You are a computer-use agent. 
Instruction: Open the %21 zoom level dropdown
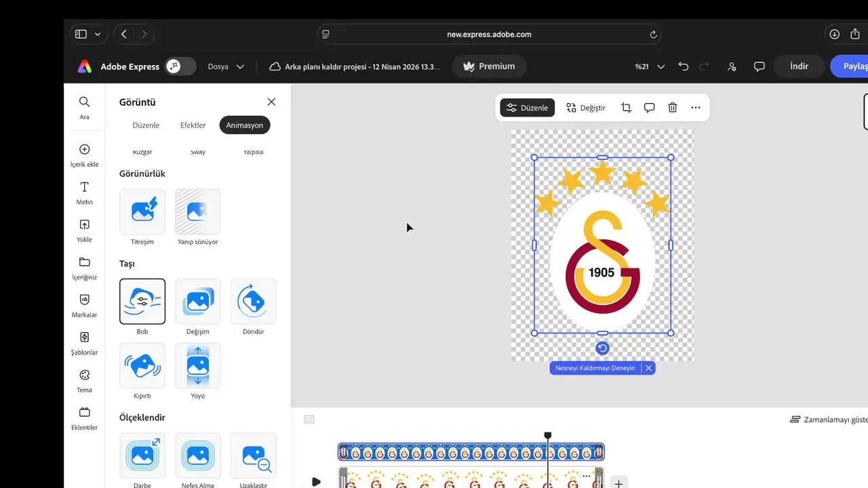click(x=650, y=66)
